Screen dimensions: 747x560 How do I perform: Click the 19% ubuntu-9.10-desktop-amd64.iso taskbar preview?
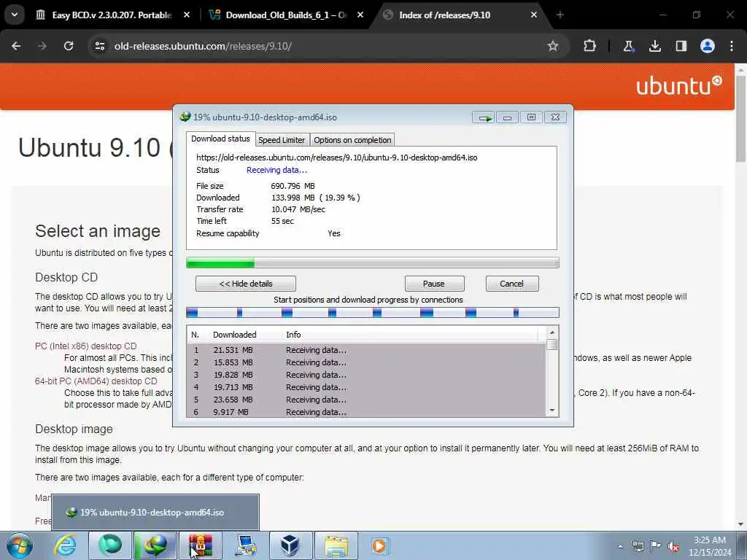click(155, 513)
